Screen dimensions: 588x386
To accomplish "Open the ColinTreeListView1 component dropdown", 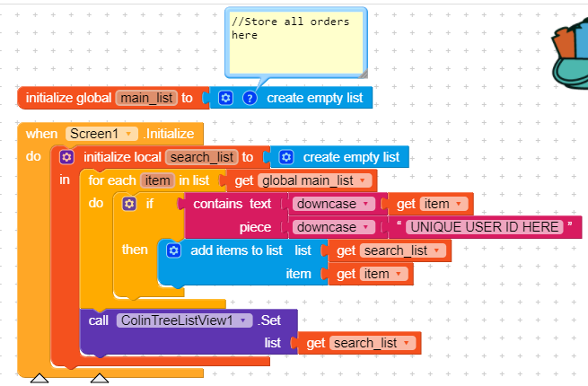I will click(x=243, y=320).
